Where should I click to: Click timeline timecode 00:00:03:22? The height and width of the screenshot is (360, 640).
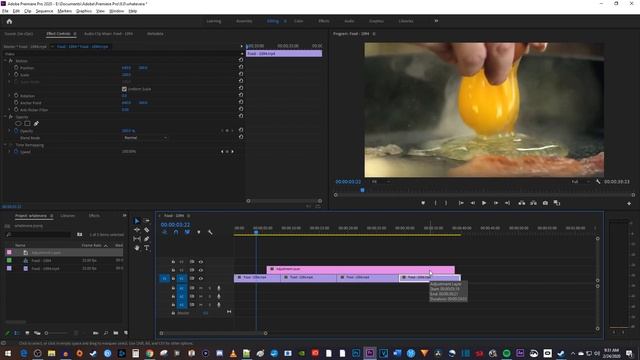tap(175, 225)
